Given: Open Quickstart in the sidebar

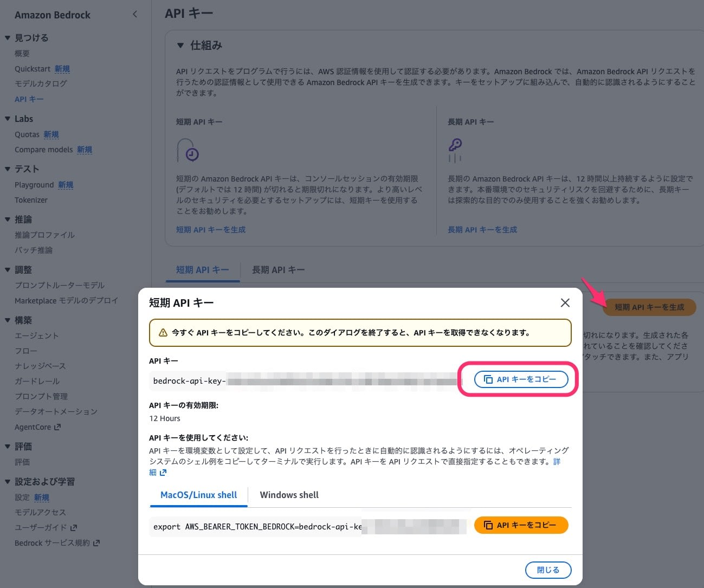Looking at the screenshot, I should (x=33, y=69).
